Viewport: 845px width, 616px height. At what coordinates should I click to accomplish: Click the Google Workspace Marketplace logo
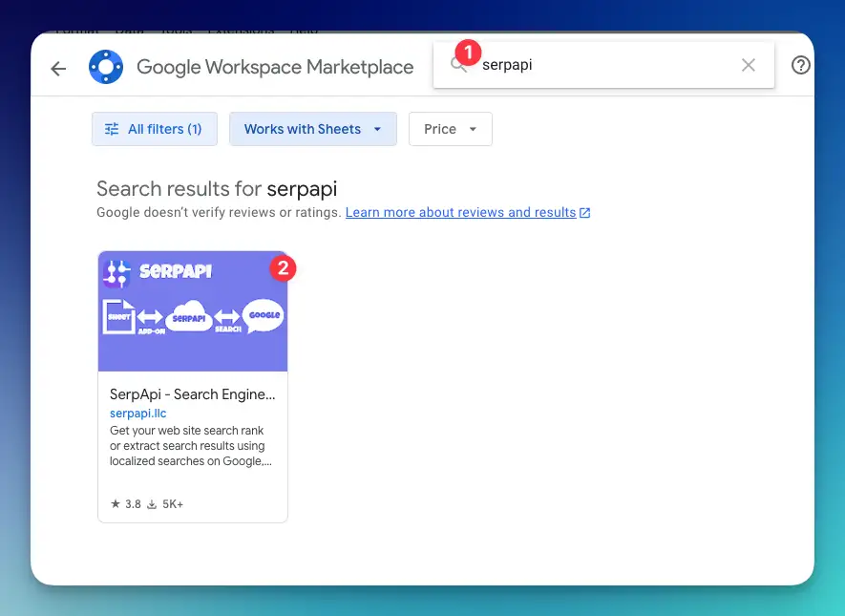point(106,67)
